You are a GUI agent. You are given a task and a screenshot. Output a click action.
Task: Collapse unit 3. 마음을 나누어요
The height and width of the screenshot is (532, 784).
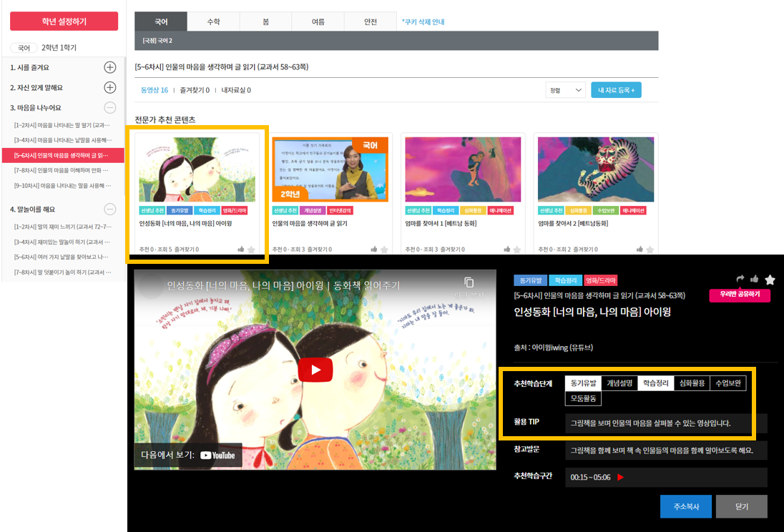pyautogui.click(x=110, y=107)
